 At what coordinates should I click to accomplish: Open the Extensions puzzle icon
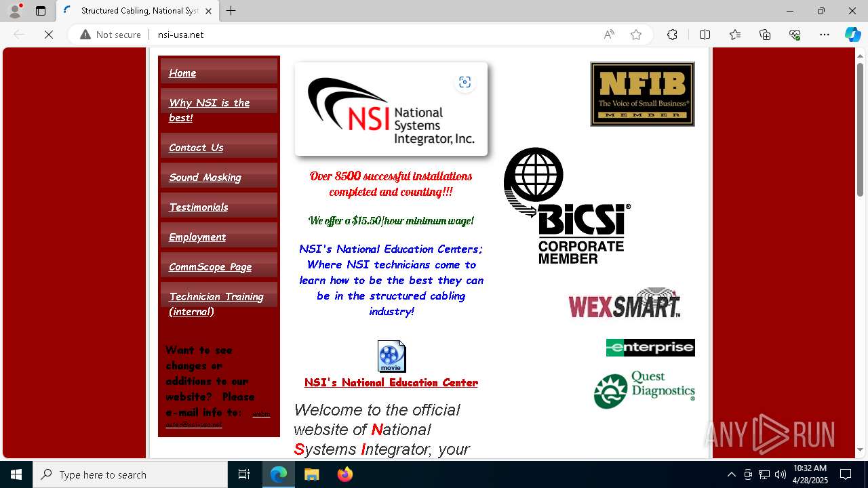click(672, 35)
